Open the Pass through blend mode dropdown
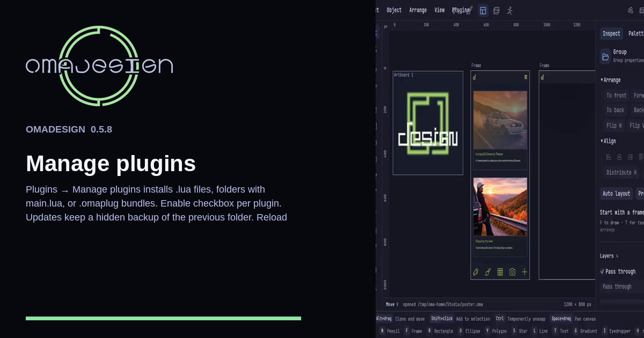 pyautogui.click(x=622, y=286)
